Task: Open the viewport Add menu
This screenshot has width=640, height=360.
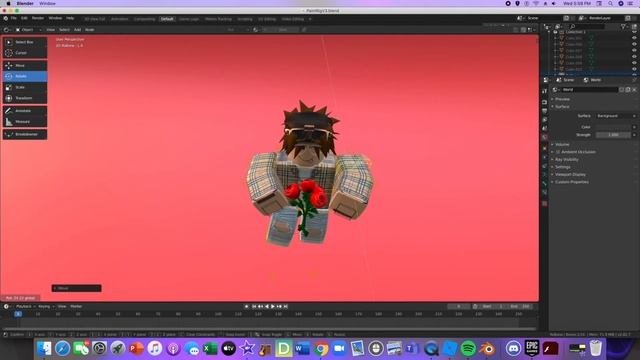Action: [77, 30]
